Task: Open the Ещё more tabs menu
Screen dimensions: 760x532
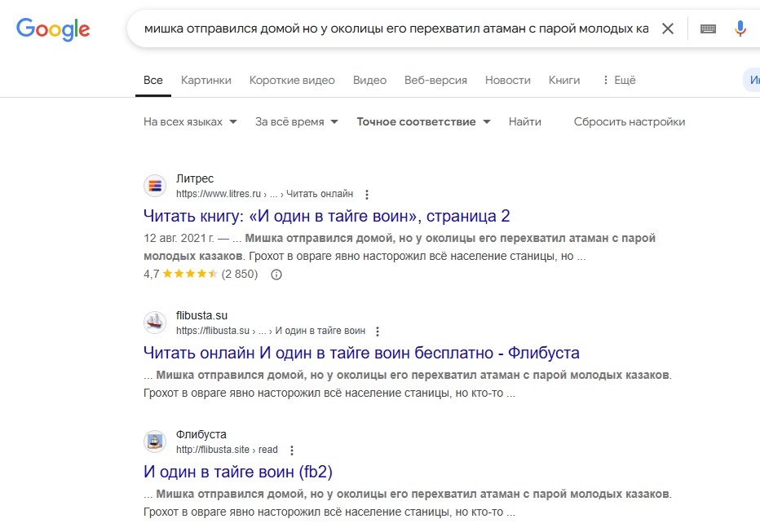Action: [x=619, y=80]
